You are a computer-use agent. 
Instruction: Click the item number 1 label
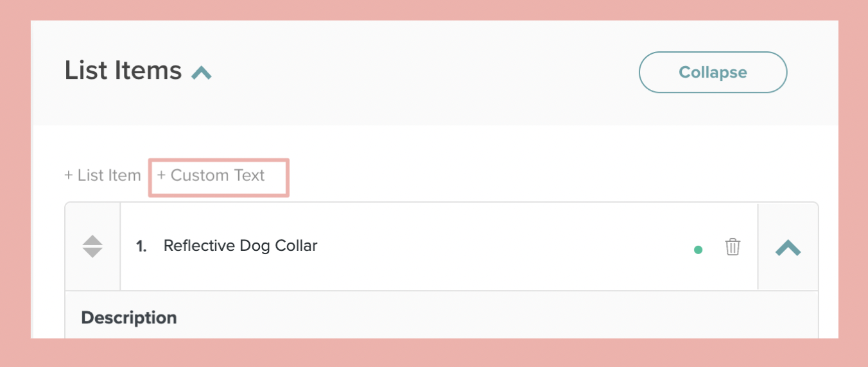tap(141, 246)
